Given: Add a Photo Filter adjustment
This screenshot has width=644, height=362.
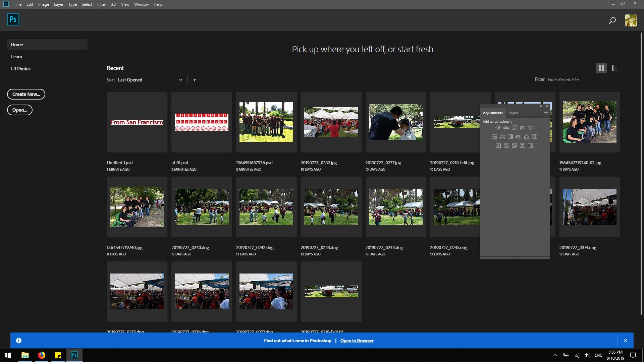Looking at the screenshot, I should [x=518, y=137].
